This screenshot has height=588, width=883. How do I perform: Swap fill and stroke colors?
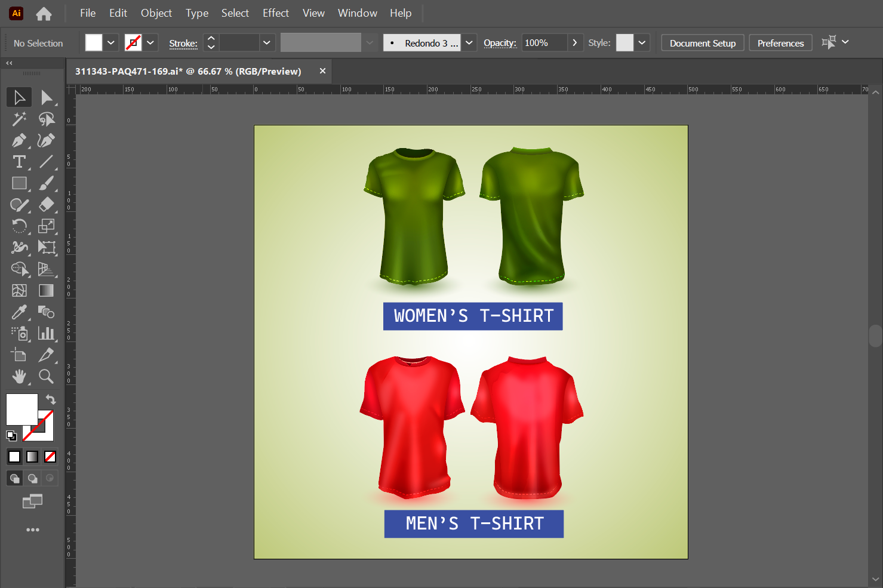[51, 399]
